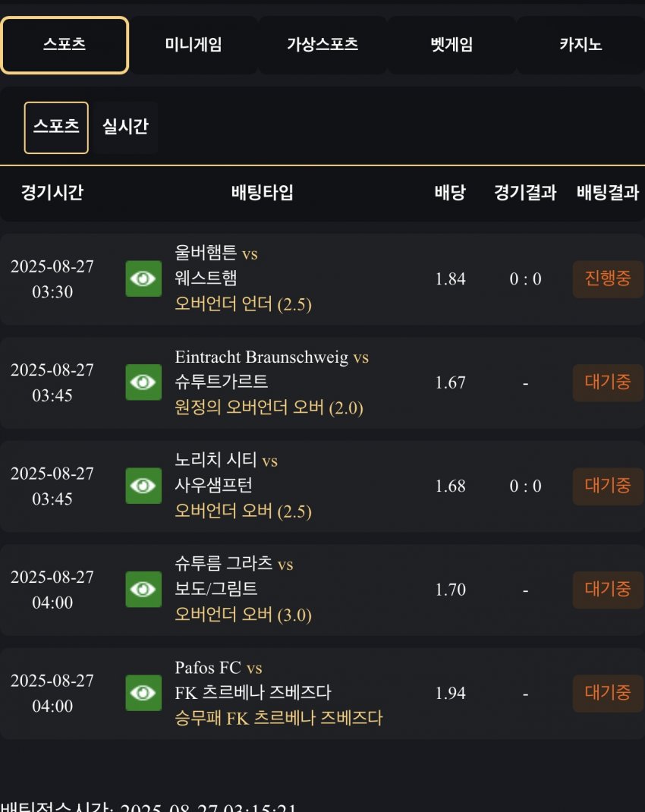The height and width of the screenshot is (812, 645).
Task: Open the 가상스포츠 tab
Action: pyautogui.click(x=322, y=45)
